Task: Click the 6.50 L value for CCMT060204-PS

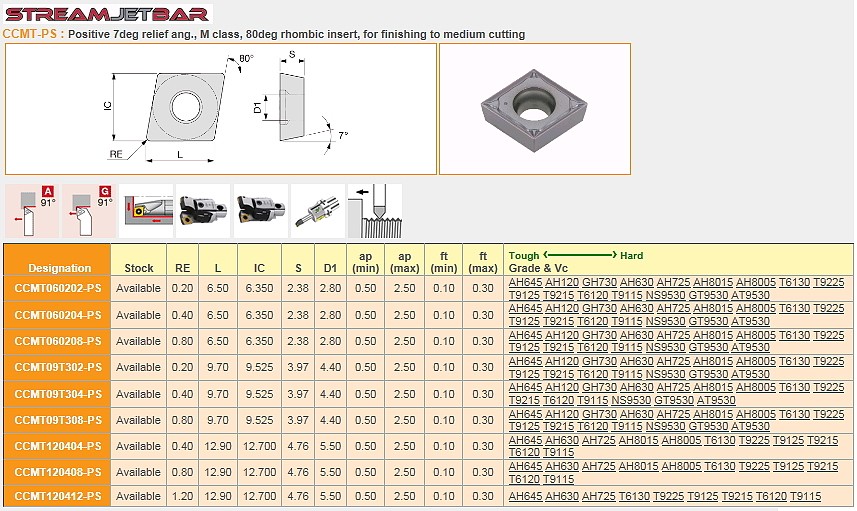Action: (x=218, y=315)
